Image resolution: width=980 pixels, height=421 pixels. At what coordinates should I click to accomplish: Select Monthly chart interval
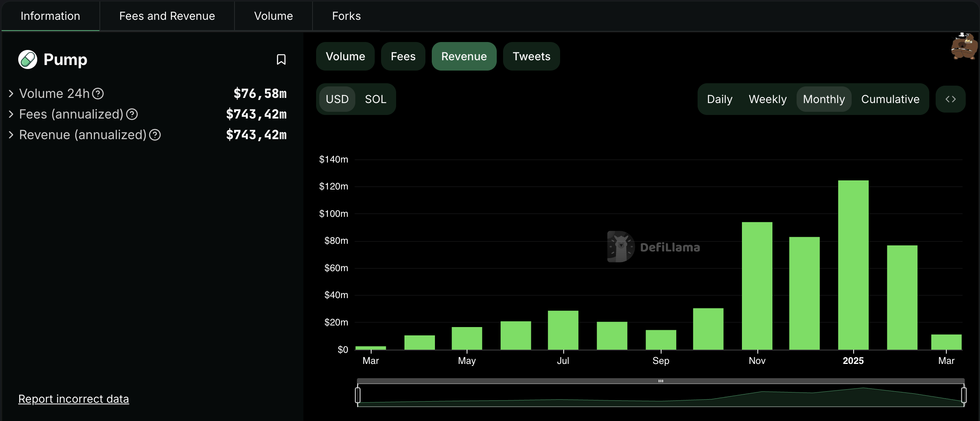[x=824, y=99]
